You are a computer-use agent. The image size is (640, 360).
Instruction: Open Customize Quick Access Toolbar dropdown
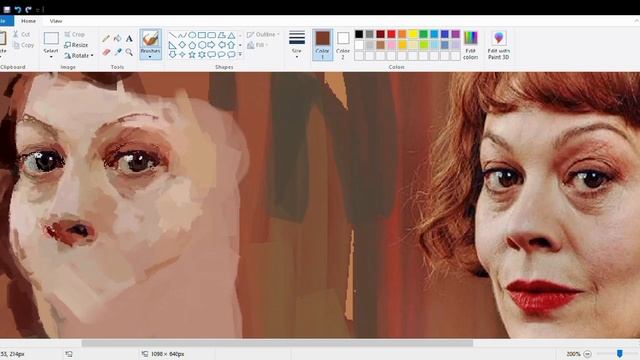39,9
